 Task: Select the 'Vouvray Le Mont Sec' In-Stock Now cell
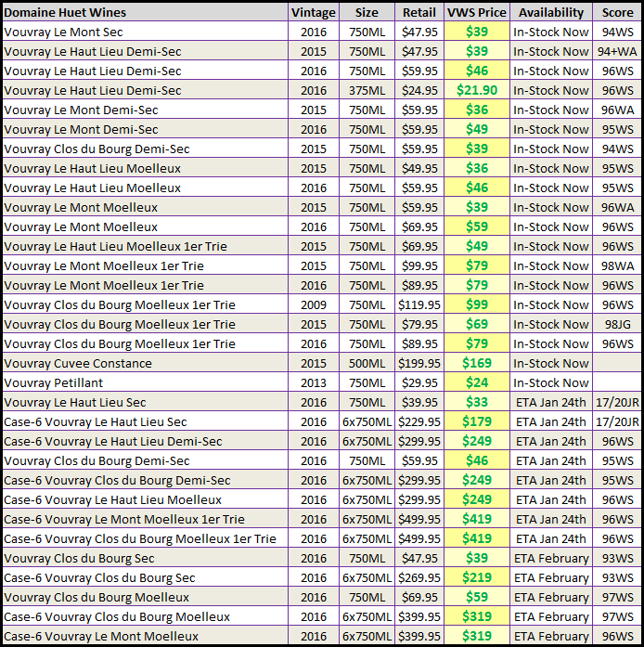pyautogui.click(x=551, y=32)
